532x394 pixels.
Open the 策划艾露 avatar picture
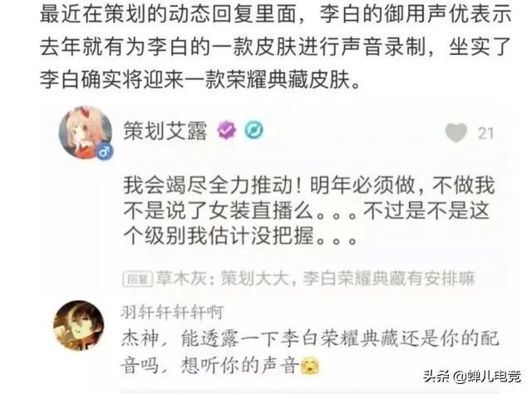[86, 133]
